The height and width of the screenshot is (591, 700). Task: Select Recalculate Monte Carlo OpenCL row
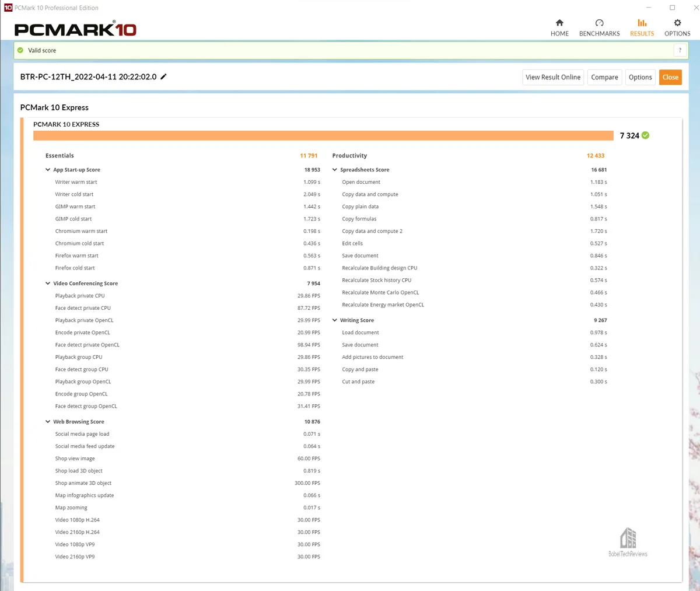pyautogui.click(x=474, y=292)
